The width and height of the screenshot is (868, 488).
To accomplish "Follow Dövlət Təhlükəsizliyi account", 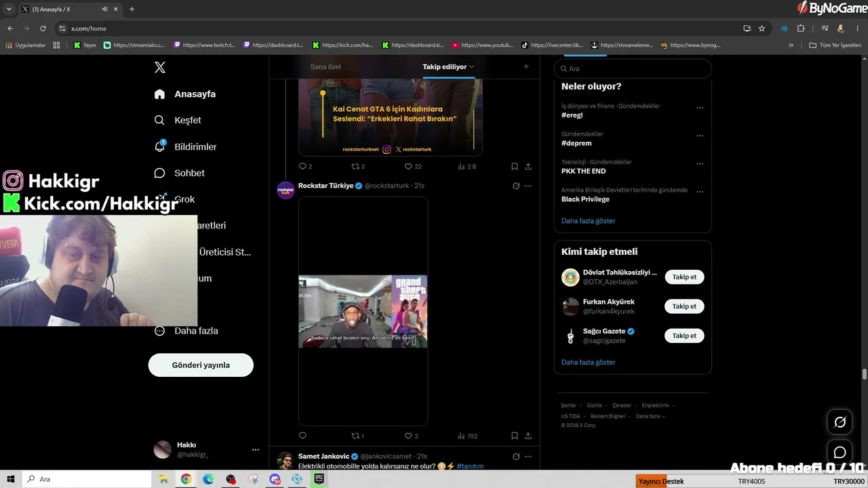I will coord(684,277).
